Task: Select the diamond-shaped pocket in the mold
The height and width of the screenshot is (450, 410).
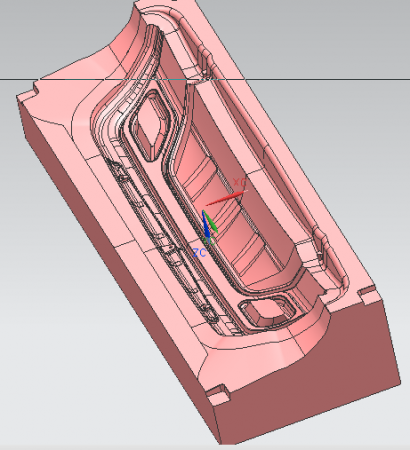Action: pyautogui.click(x=152, y=126)
